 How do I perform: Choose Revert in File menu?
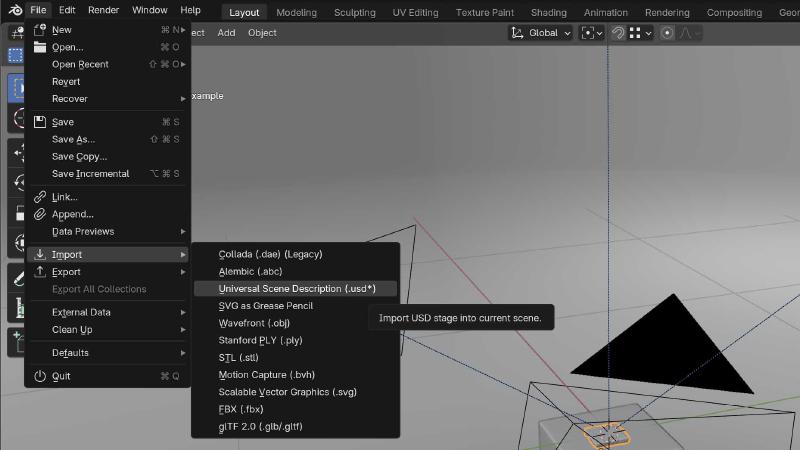point(108,82)
